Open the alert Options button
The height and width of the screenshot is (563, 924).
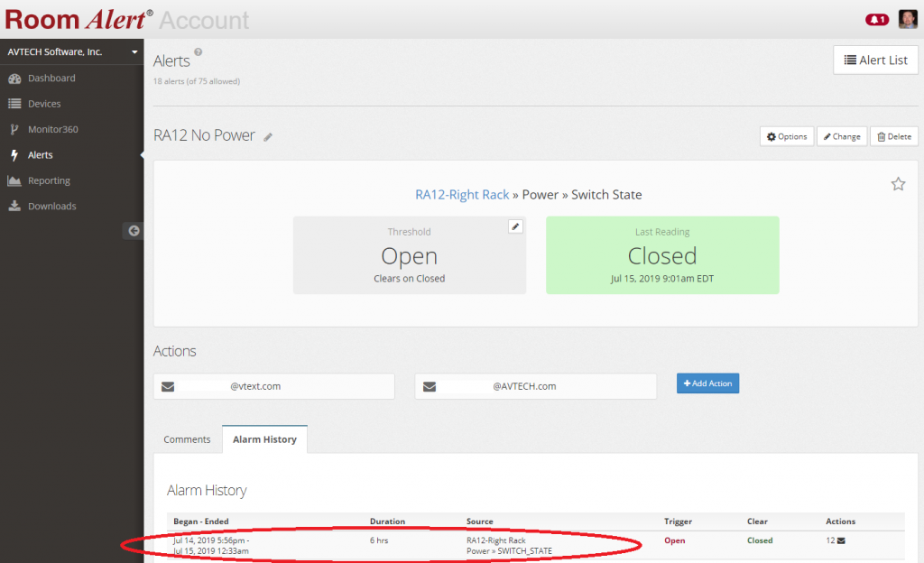[786, 136]
